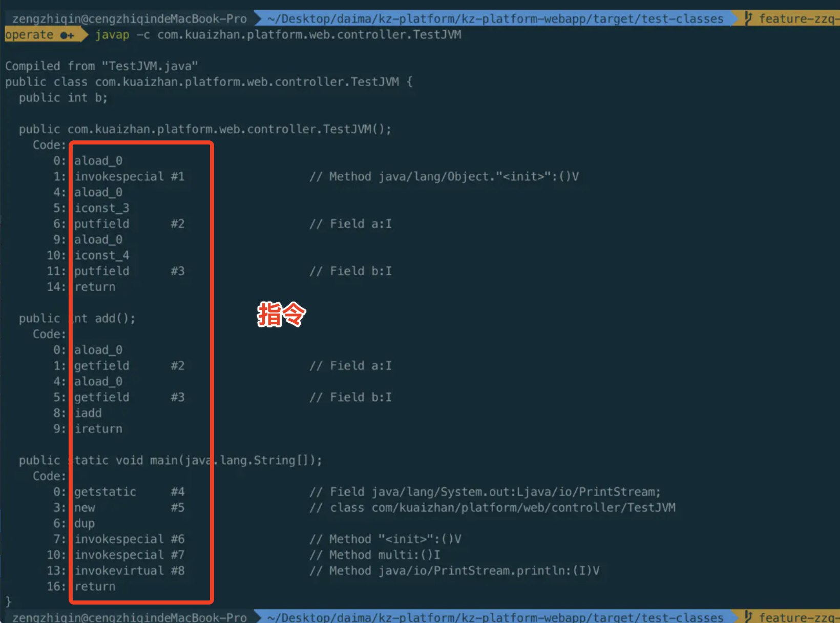The image size is (840, 623).
Task: Click the comment Method multi:()I
Action: coord(375,555)
